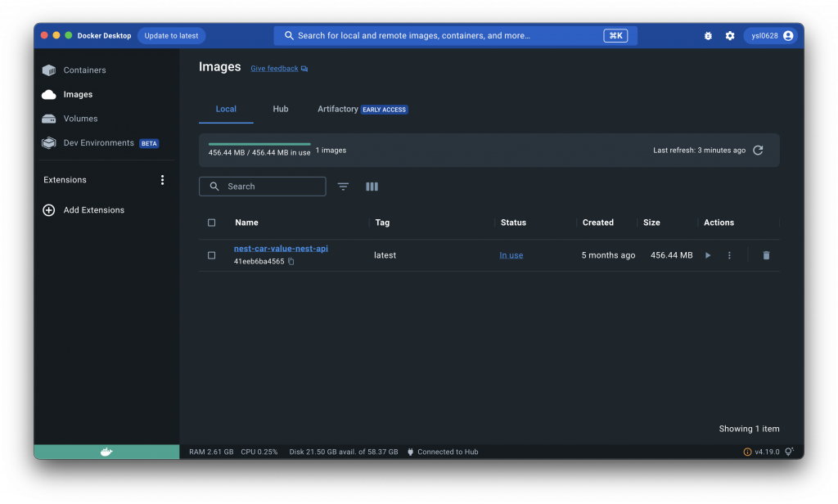838x504 pixels.
Task: Check the nest-car-value-nest-api row checkbox
Action: 212,255
